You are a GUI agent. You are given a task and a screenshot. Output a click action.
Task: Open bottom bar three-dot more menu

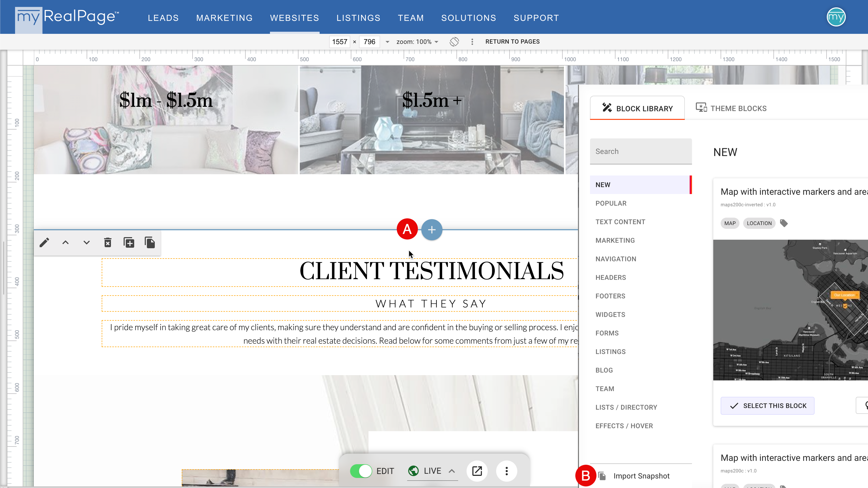point(506,471)
